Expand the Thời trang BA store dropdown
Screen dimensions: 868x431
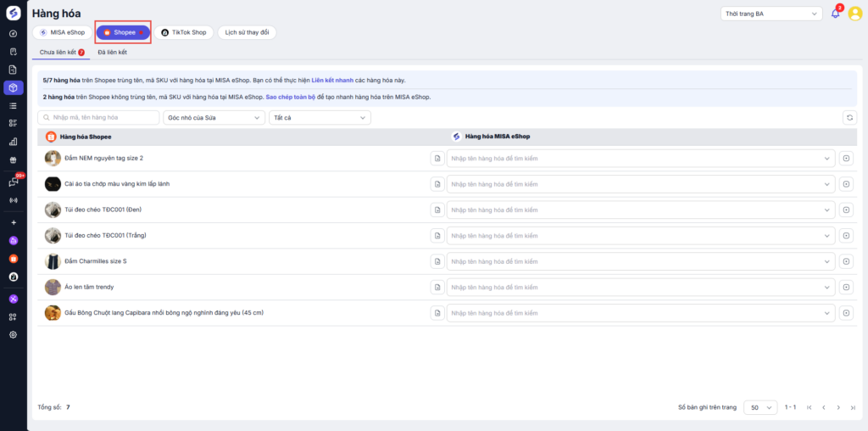click(771, 14)
